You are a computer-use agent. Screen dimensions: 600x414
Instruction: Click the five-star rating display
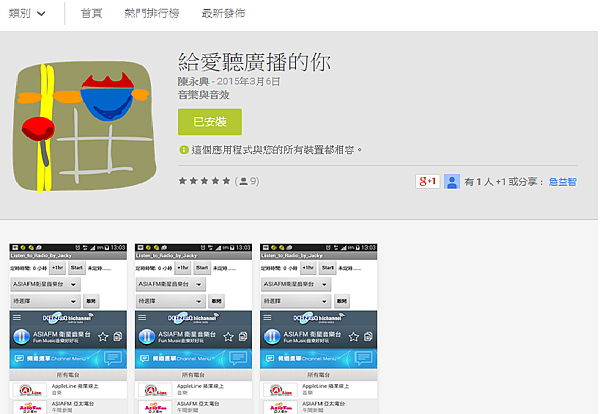click(204, 181)
